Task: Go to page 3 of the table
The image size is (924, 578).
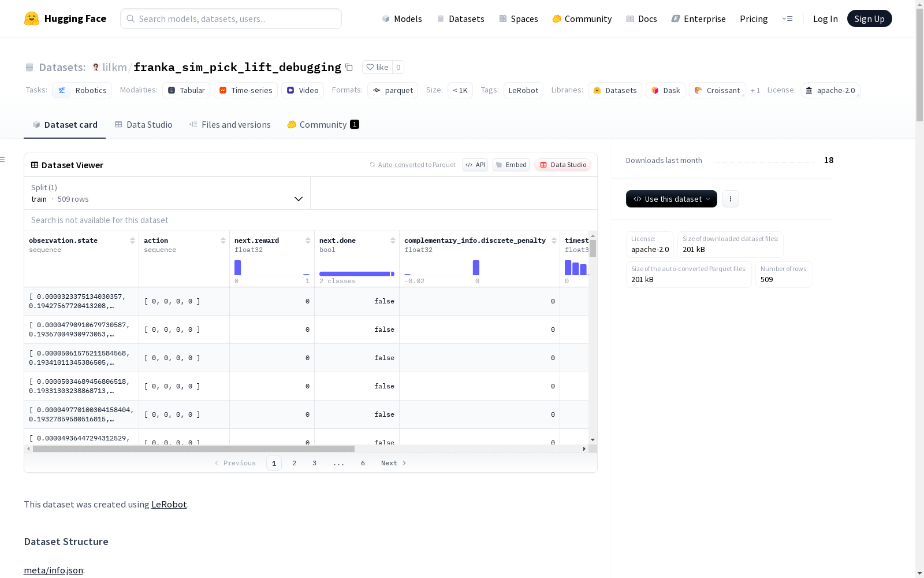Action: coord(314,463)
